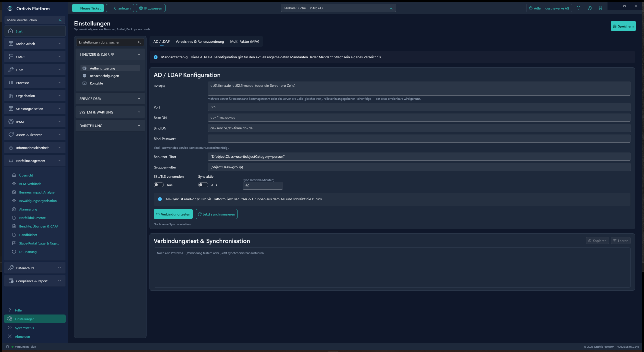Click the Informationssicherheit lock icon
The width and height of the screenshot is (644, 352).
(x=11, y=147)
